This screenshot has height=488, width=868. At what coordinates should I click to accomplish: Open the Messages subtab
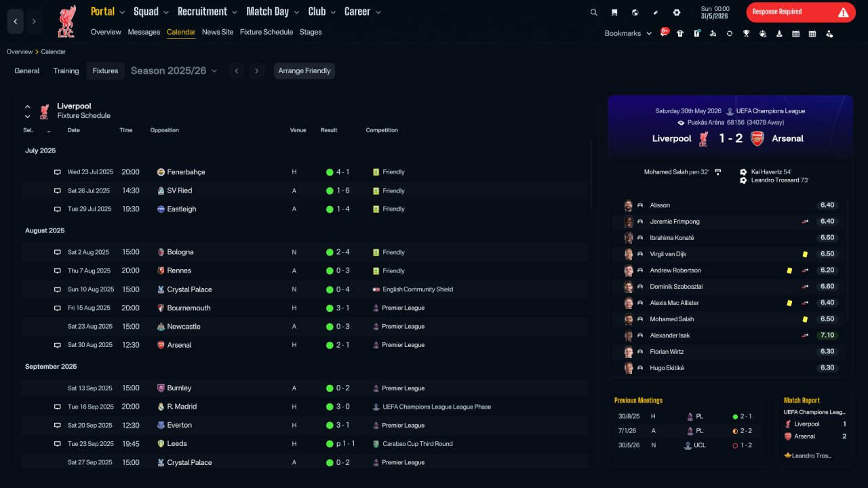pyautogui.click(x=144, y=32)
